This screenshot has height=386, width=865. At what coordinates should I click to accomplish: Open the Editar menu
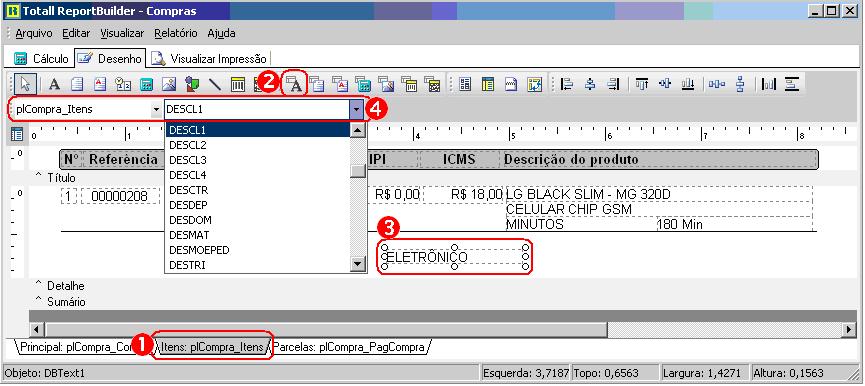tap(76, 33)
